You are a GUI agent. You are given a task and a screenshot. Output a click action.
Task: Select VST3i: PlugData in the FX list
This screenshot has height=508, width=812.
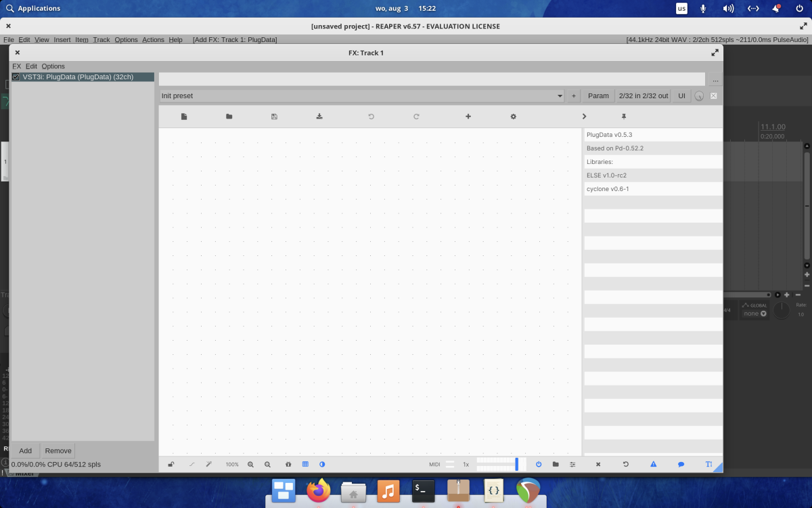coord(83,77)
